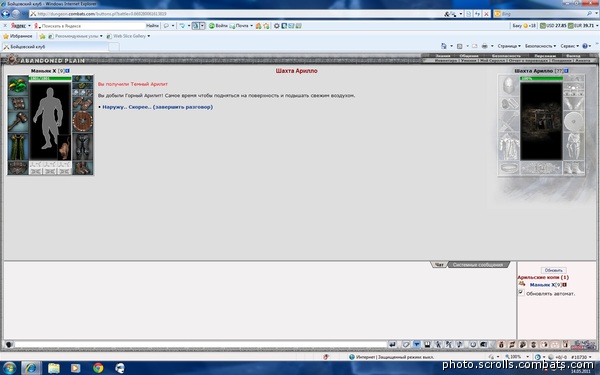The height and width of the screenshot is (375, 600).
Task: Click the clock icon in chat toolbar
Action: (x=473, y=345)
